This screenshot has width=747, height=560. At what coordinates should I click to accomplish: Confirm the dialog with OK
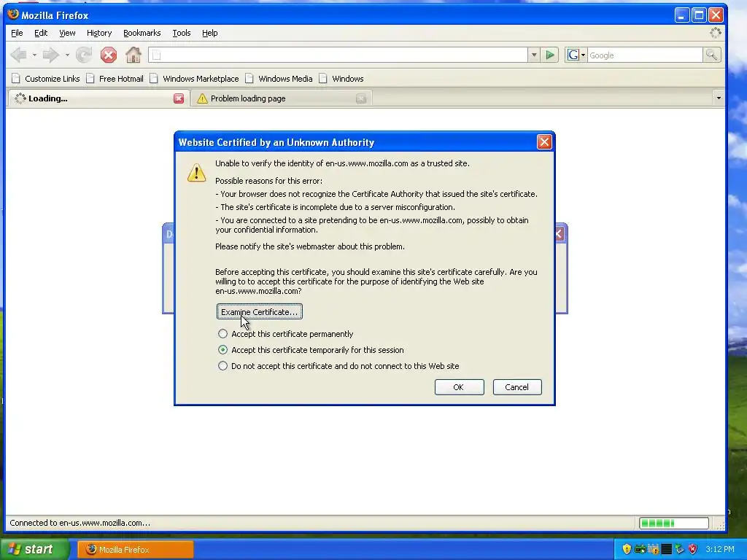pyautogui.click(x=460, y=387)
